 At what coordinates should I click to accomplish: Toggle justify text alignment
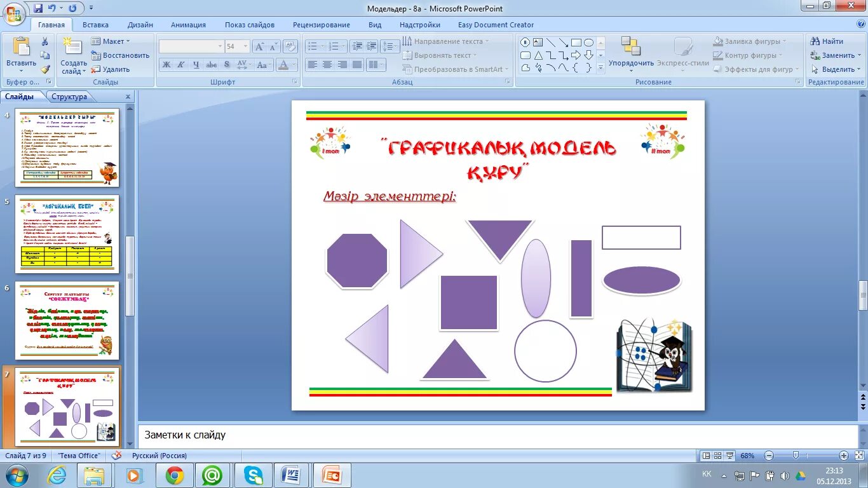tap(357, 65)
